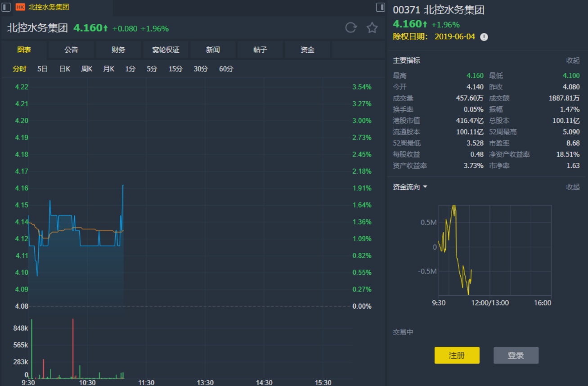Screen dimensions: 588x386
Task: Click the 848k volume axis label
Action: click(x=21, y=328)
